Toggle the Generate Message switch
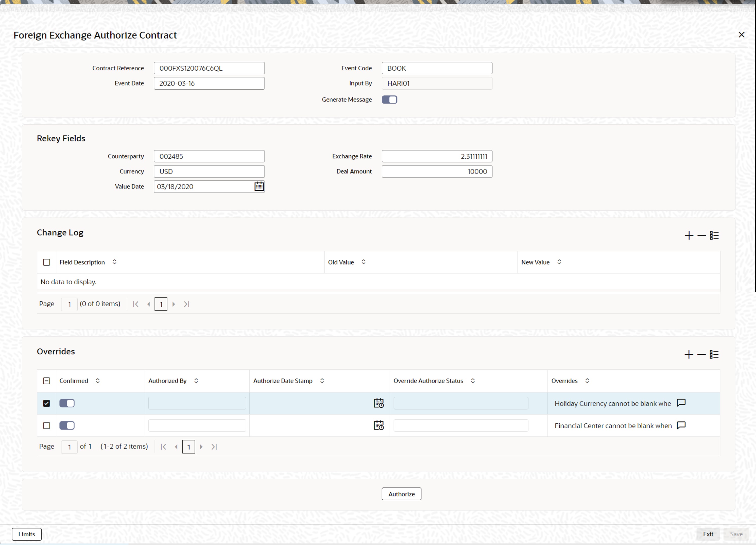 tap(389, 100)
